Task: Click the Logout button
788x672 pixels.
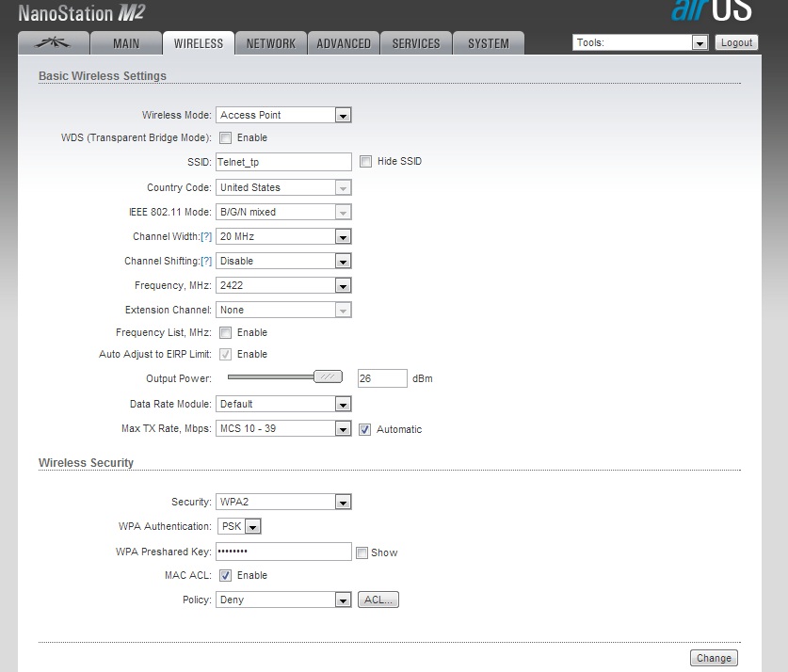Action: pyautogui.click(x=736, y=42)
